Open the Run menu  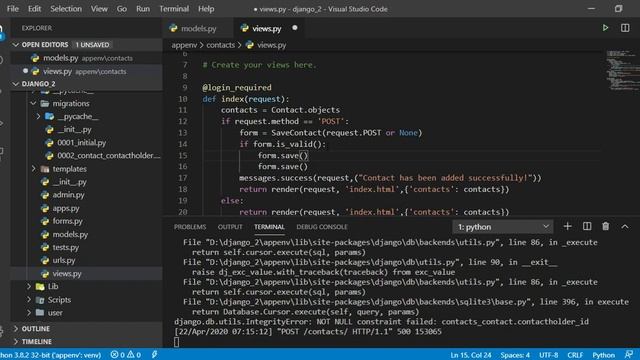pyautogui.click(x=143, y=9)
